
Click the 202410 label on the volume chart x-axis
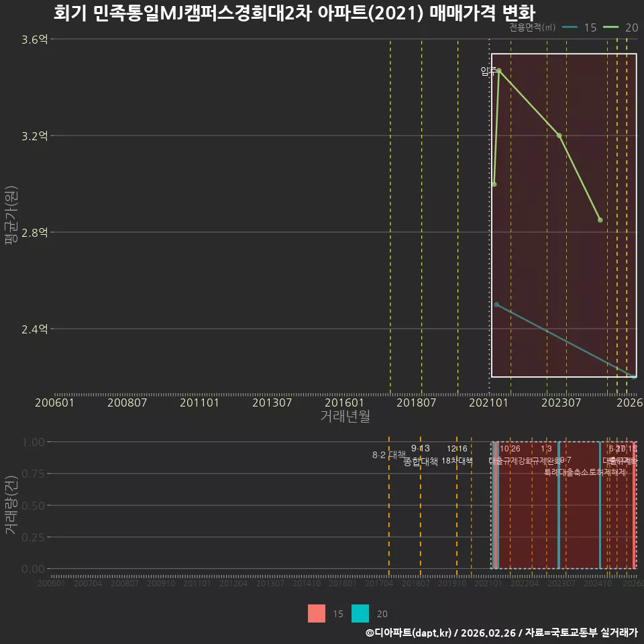(598, 583)
